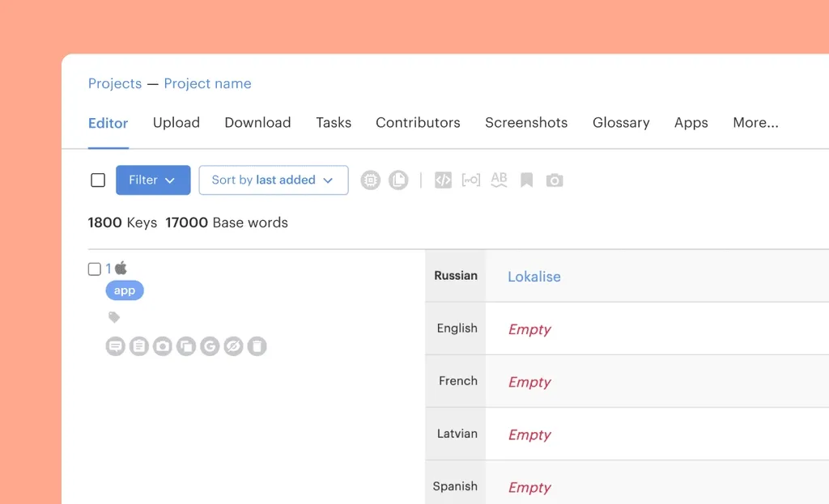Screen dimensions: 829x504
Task: Check the checkbox for key 1
Action: (95, 269)
